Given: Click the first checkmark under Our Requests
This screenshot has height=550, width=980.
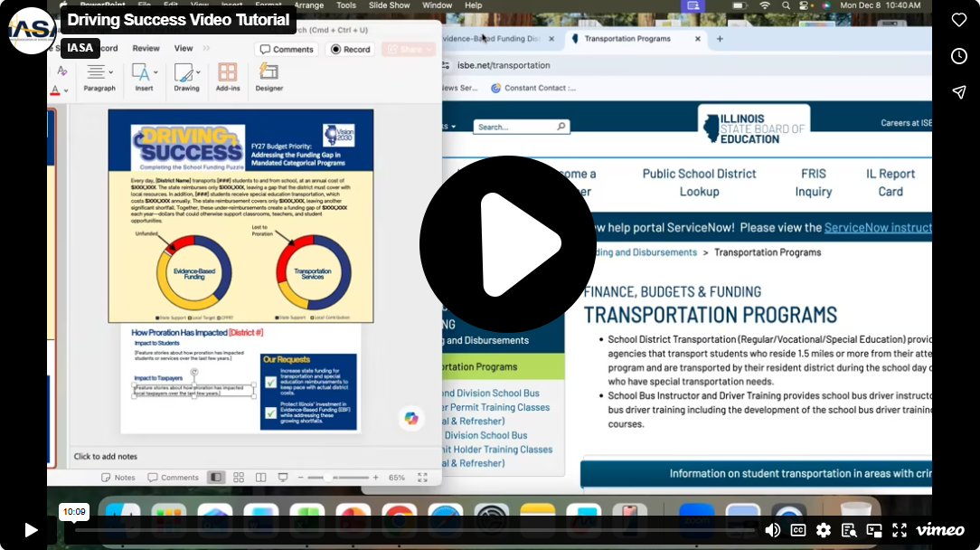Looking at the screenshot, I should (270, 383).
